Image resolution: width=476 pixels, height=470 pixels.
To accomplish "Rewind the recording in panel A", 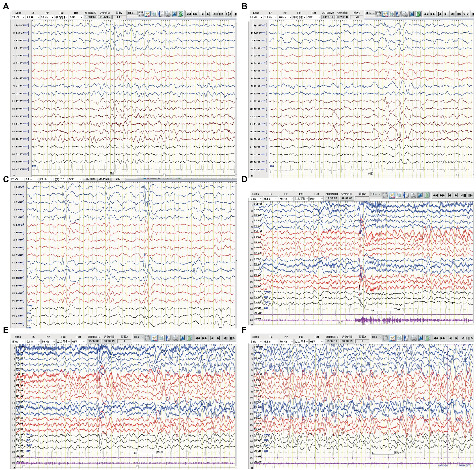I will tap(188, 14).
